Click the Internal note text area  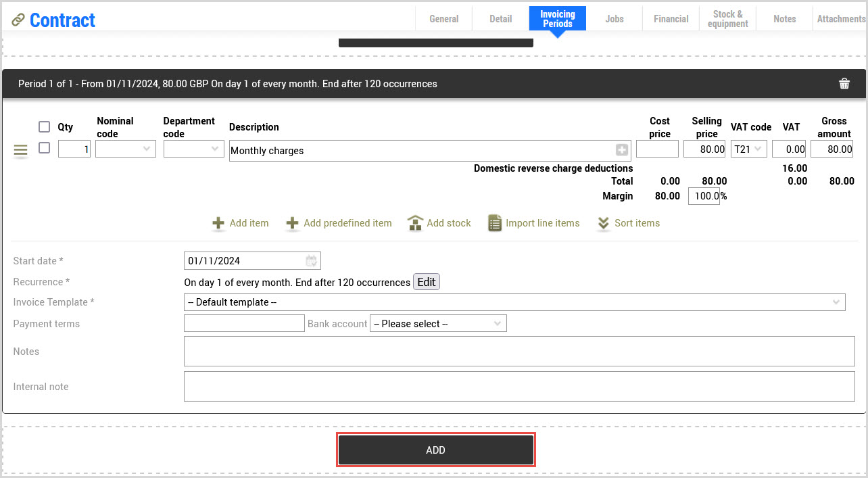[x=519, y=386]
